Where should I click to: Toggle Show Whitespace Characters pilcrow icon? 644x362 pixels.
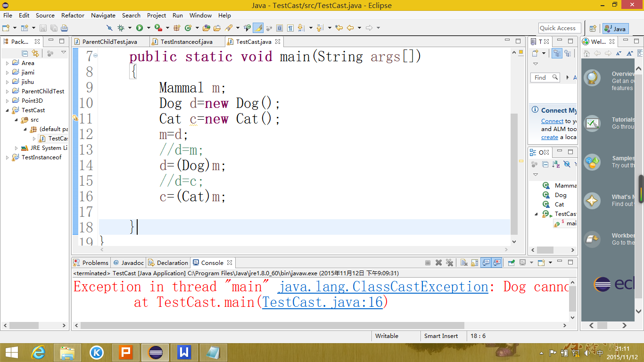pyautogui.click(x=290, y=28)
